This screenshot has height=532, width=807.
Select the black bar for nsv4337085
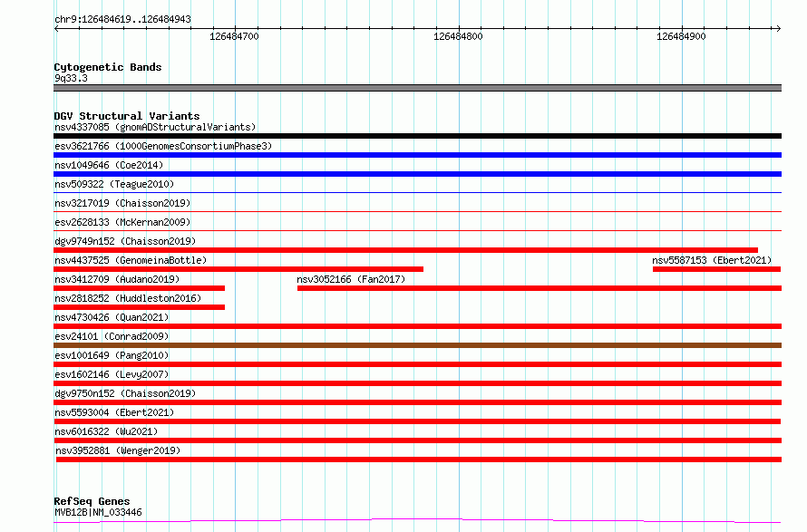[417, 136]
